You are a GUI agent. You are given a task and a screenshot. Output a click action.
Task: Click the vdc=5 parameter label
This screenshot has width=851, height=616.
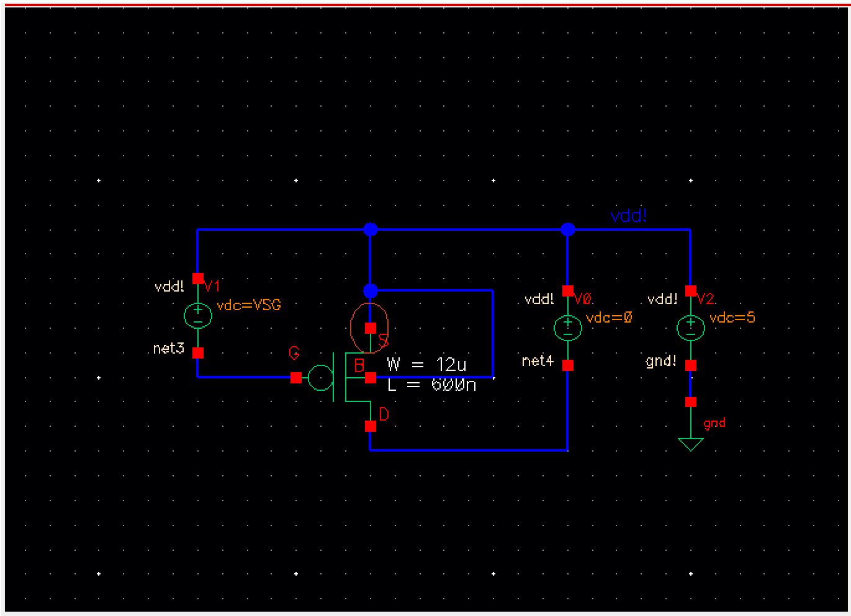click(x=732, y=318)
